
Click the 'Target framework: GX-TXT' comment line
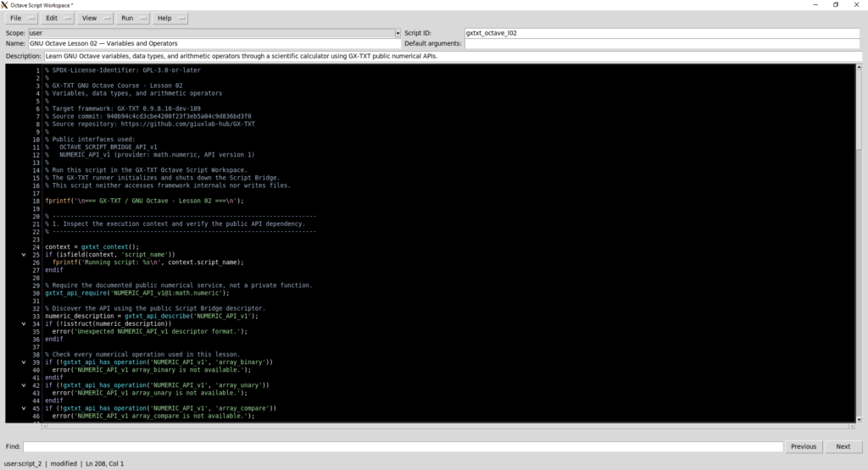(x=123, y=109)
